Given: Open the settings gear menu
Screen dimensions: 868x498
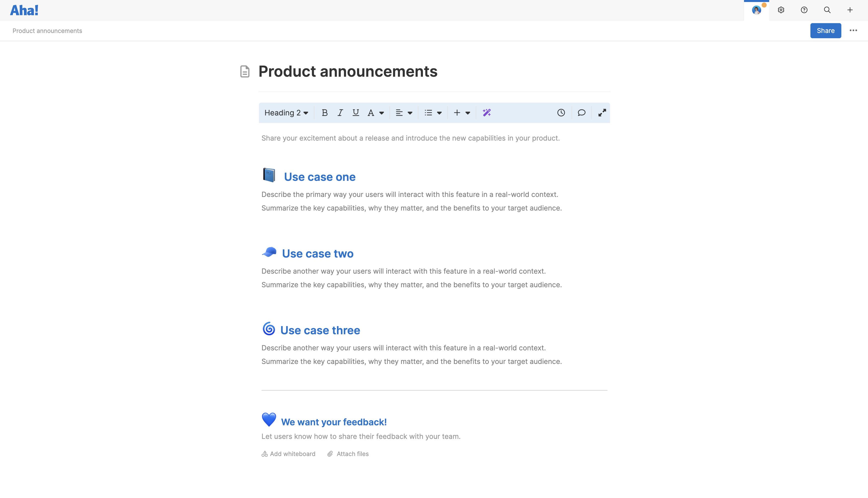Looking at the screenshot, I should point(781,10).
